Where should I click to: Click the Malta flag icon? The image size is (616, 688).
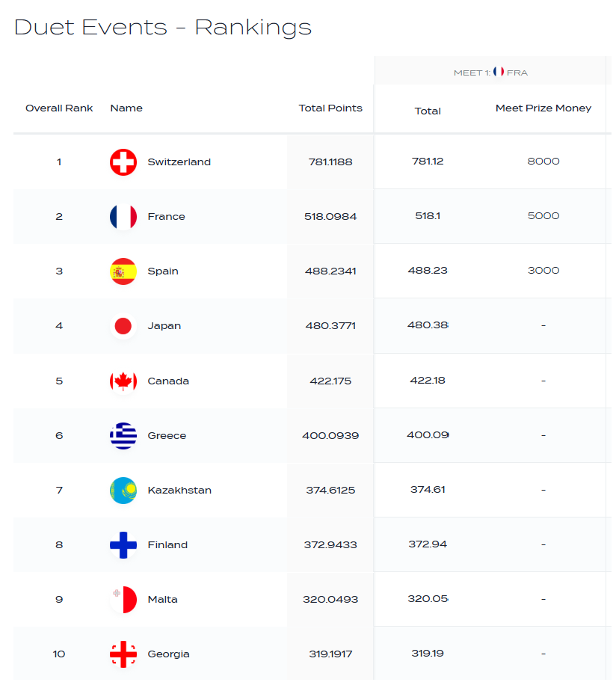(123, 600)
